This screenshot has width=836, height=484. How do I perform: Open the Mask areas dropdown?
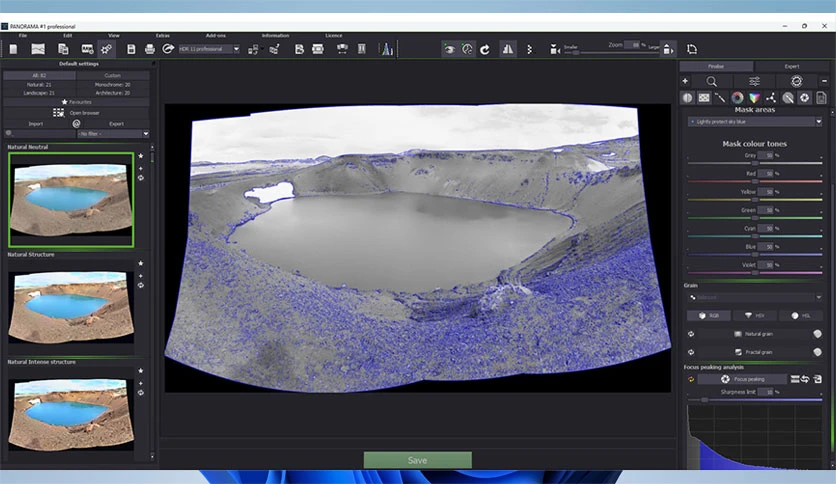(x=754, y=122)
